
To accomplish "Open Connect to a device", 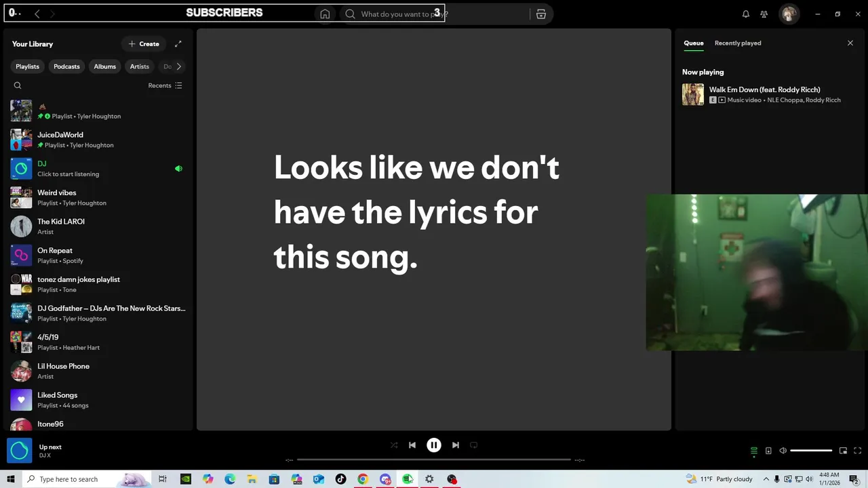I will pyautogui.click(x=768, y=451).
